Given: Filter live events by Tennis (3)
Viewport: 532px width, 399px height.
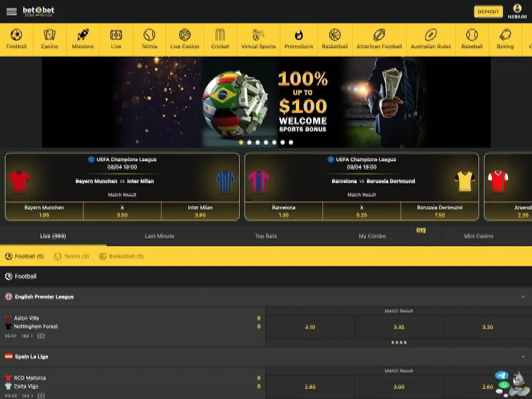Looking at the screenshot, I should [x=71, y=256].
